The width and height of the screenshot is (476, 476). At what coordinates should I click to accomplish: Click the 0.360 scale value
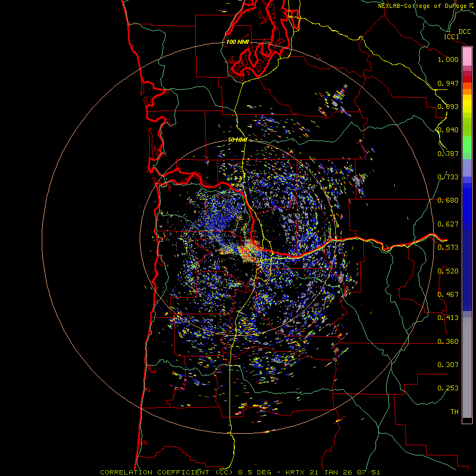[448, 341]
